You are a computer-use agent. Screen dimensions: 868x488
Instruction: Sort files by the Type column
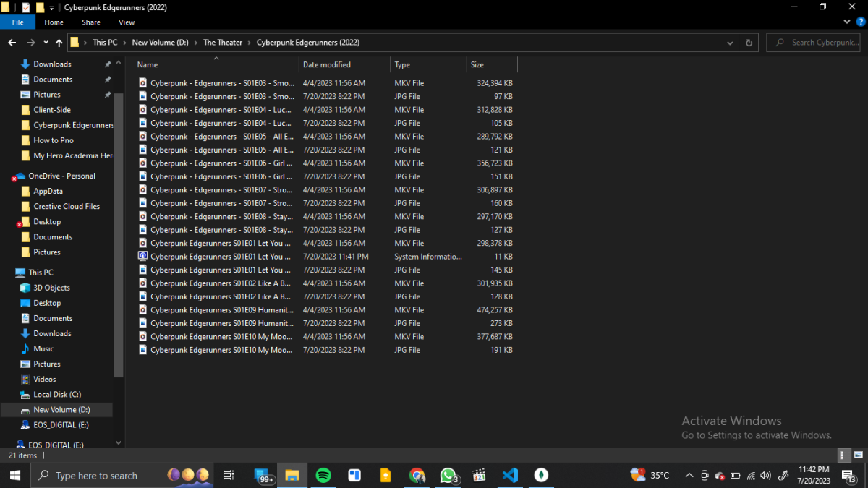click(x=402, y=65)
